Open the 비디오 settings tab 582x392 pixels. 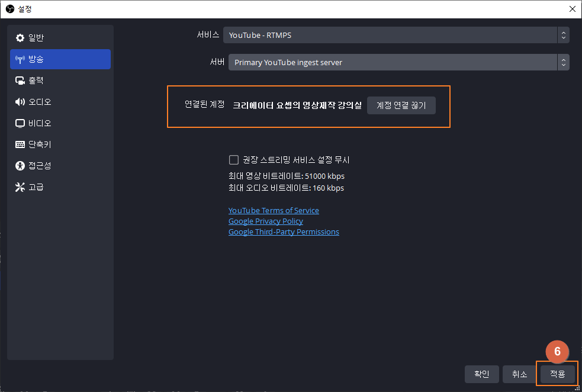[x=60, y=123]
